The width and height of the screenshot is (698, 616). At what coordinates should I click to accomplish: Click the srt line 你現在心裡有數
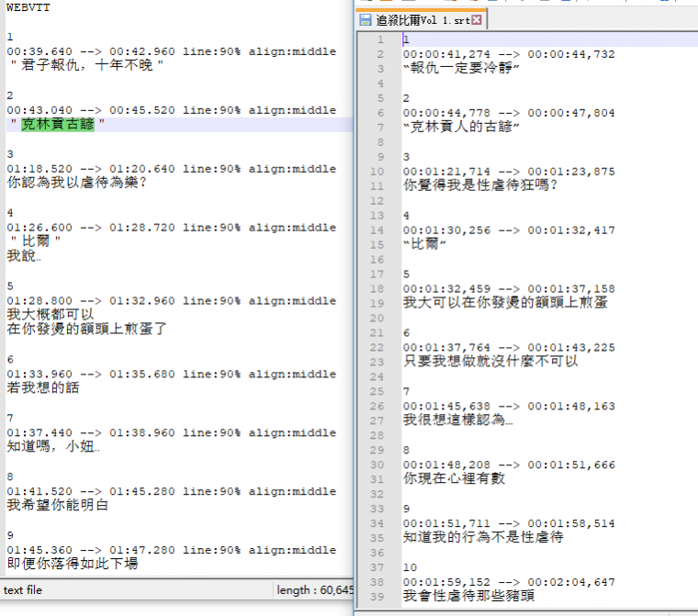click(x=454, y=478)
